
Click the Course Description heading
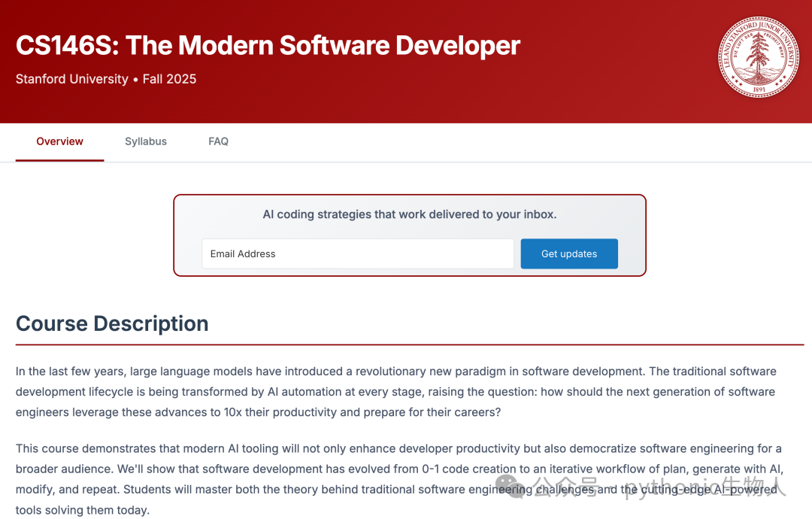[112, 323]
